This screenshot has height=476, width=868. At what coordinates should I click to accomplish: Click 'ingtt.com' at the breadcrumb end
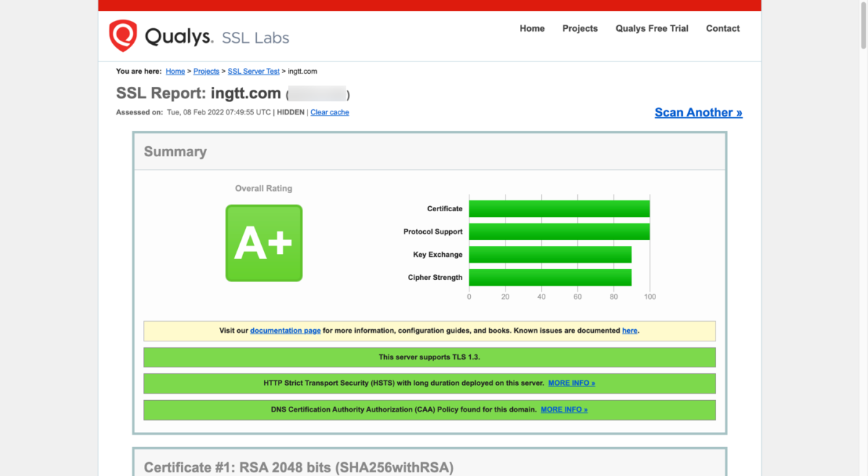[x=302, y=72]
